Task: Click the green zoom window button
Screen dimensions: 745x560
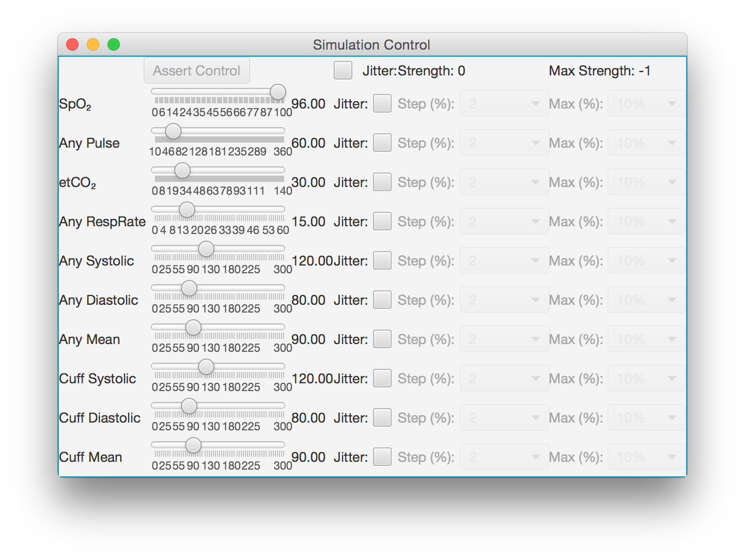Action: [x=114, y=44]
